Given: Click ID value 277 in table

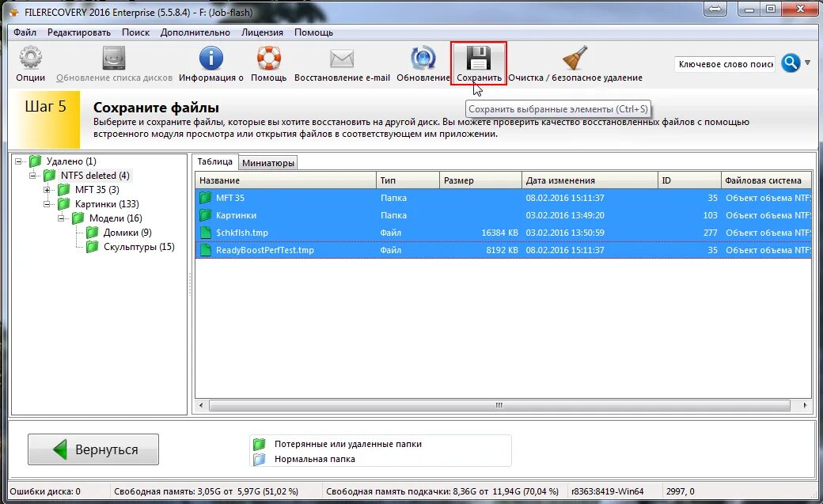Looking at the screenshot, I should 710,233.
